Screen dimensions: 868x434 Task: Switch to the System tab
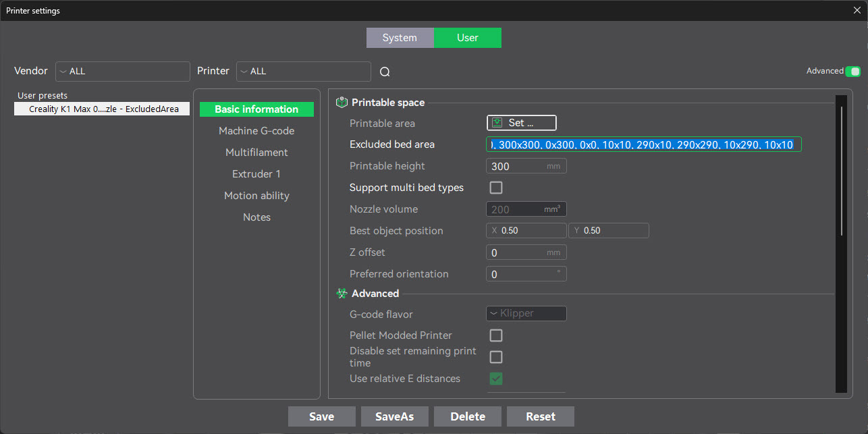(400, 38)
